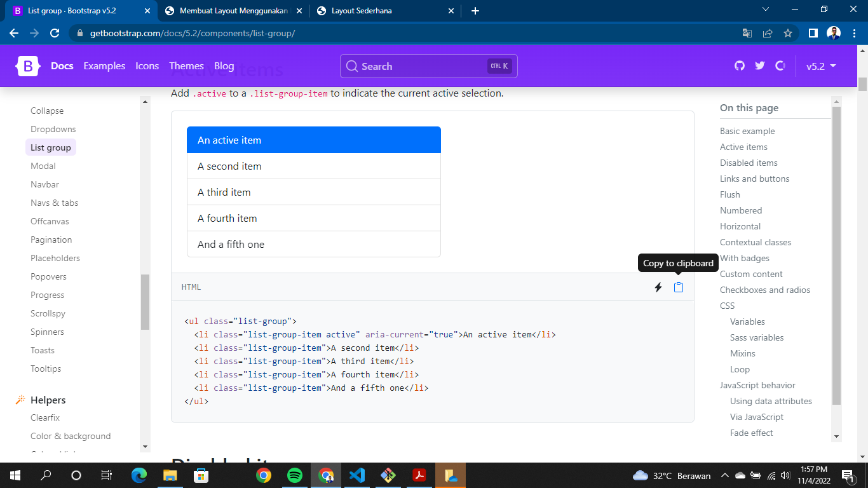Viewport: 868px width, 488px height.
Task: Open example in StackBlitz lightning icon
Action: [658, 287]
